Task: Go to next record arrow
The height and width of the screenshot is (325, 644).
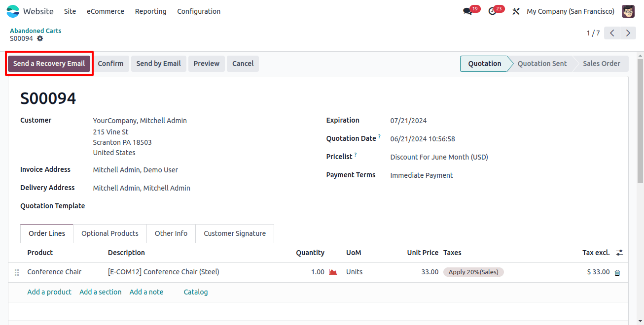Action: pos(628,33)
